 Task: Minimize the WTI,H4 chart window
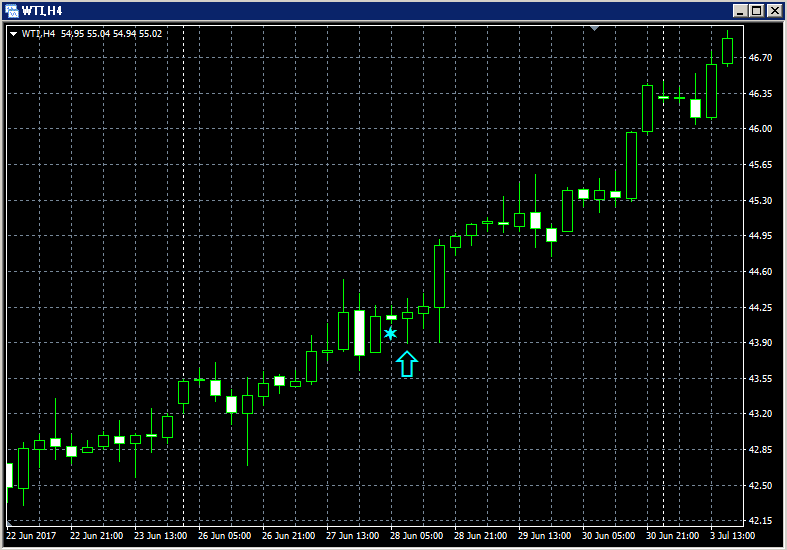740,11
